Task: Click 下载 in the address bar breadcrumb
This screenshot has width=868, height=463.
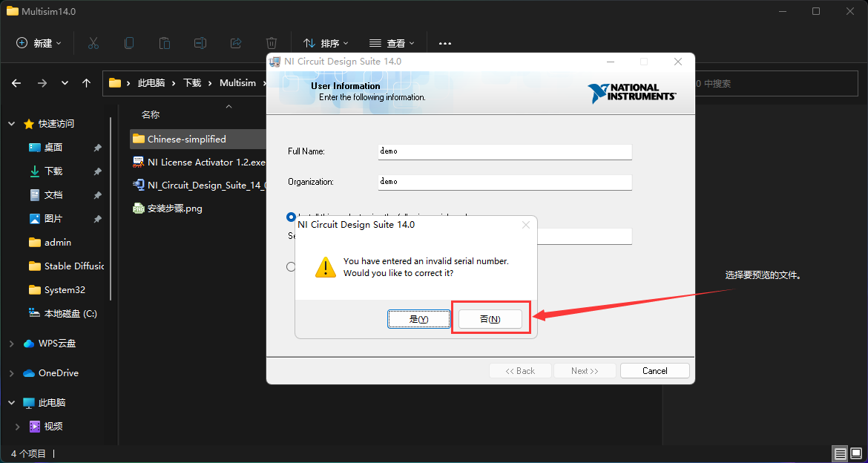Action: [192, 83]
